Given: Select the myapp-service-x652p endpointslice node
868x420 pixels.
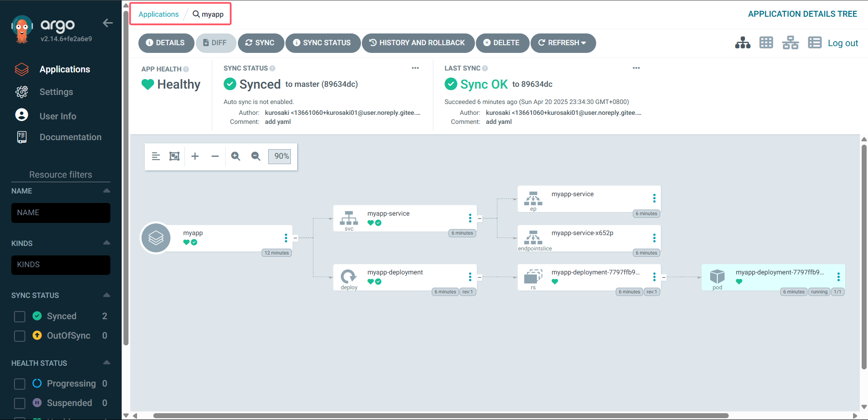Looking at the screenshot, I should click(589, 238).
